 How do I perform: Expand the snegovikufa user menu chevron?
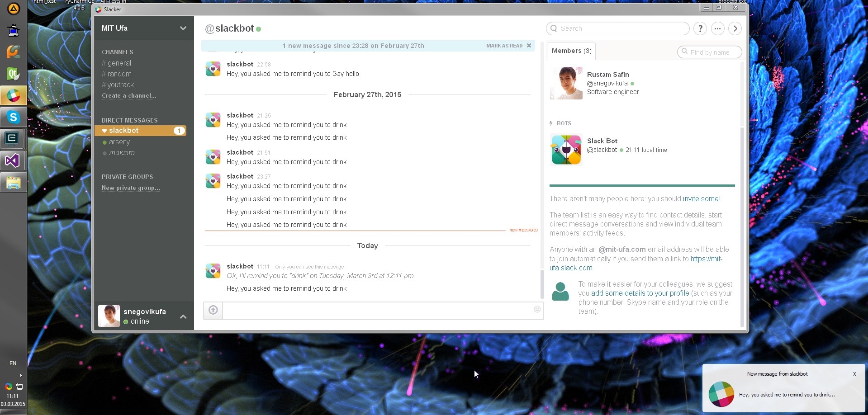[x=183, y=316]
